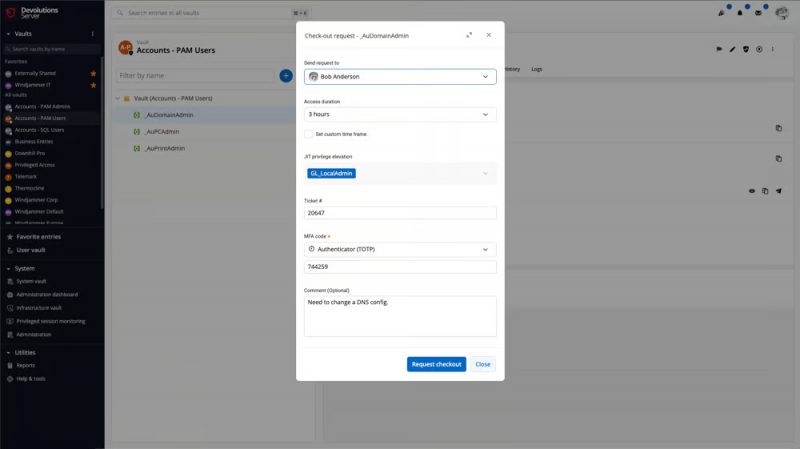Add a new entry with plus button
Screen dimensions: 800x449
point(286,76)
